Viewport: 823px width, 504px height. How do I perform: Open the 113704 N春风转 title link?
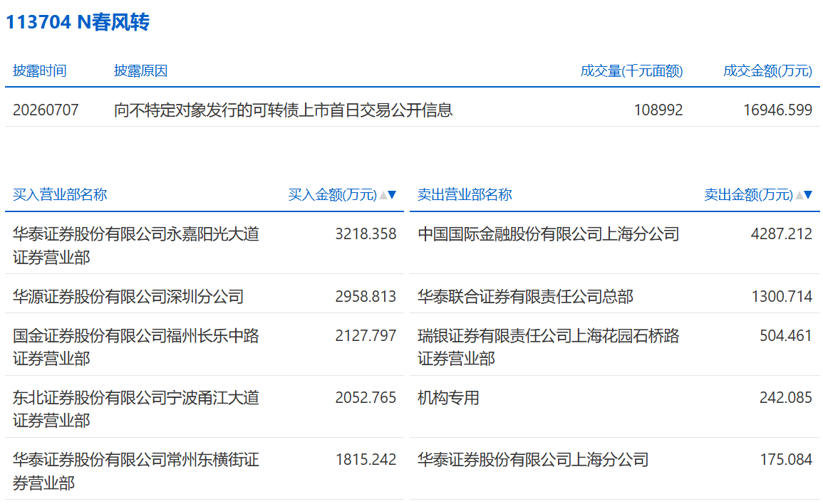click(78, 22)
